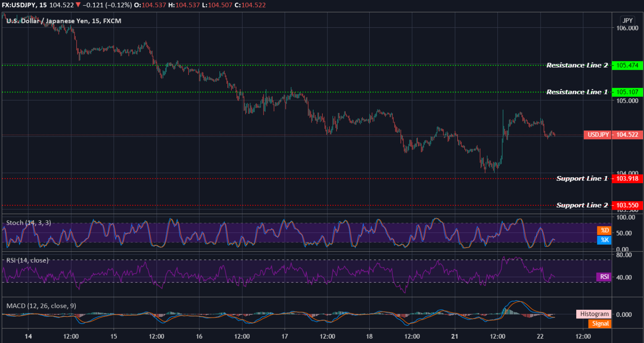Click the -0.121 (-0.12%) change value

click(x=107, y=5)
